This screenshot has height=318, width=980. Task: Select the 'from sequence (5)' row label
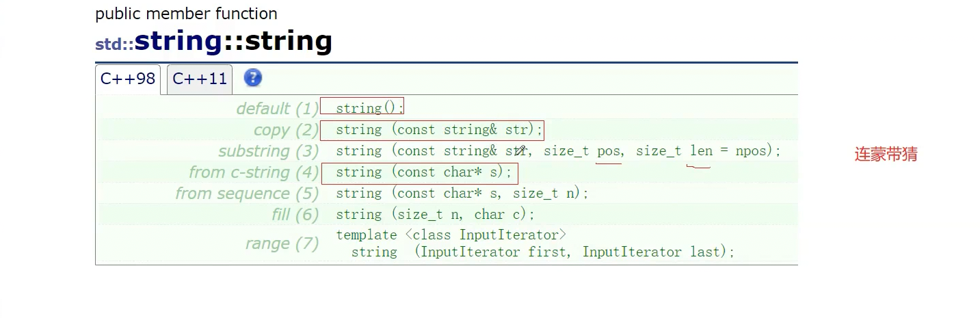(247, 194)
